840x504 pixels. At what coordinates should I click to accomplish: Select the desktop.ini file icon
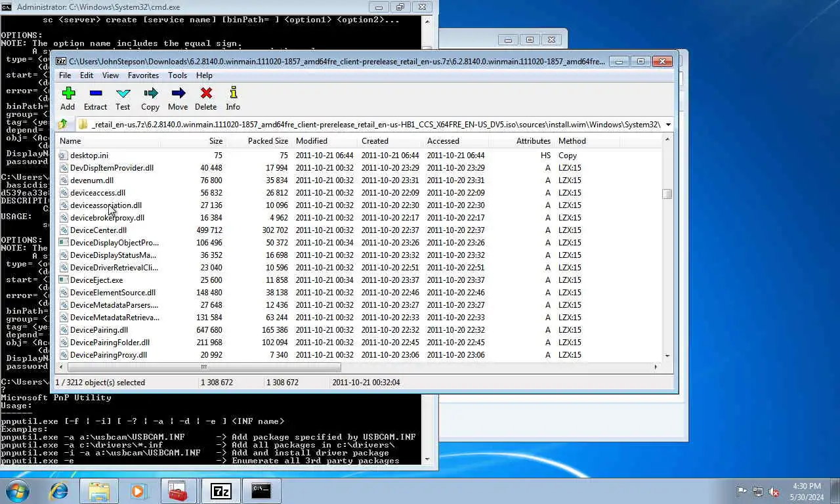(64, 156)
